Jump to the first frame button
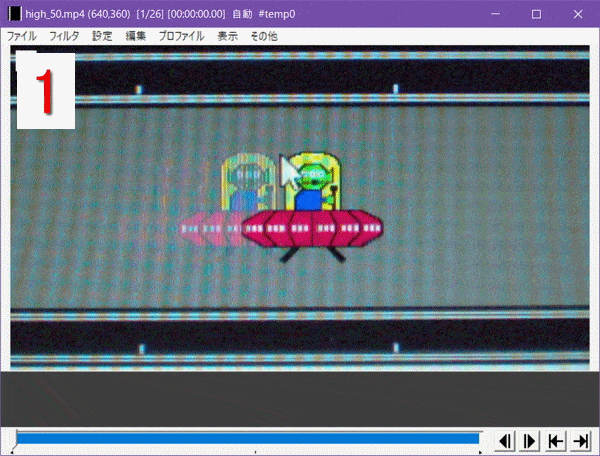 [x=555, y=441]
